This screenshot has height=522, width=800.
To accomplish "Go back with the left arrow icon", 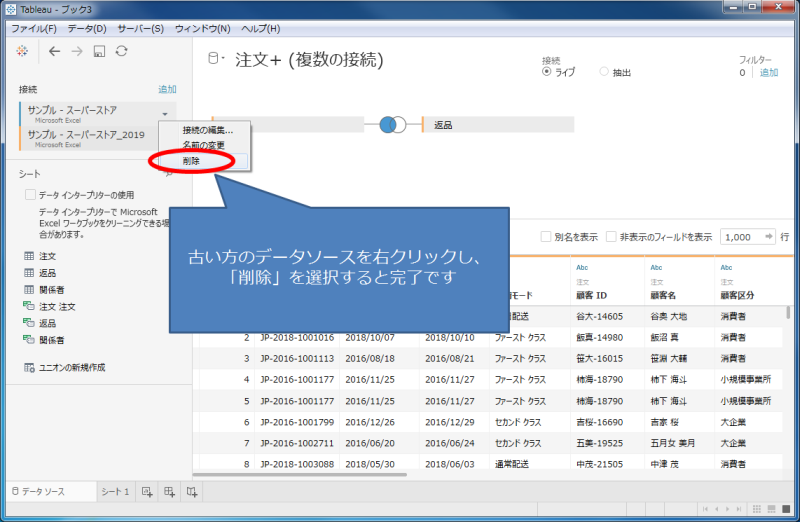I will coord(55,51).
